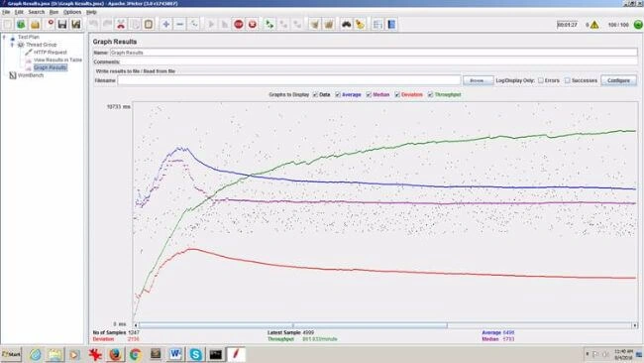Click the Remote Shutdown All icon
644x363 pixels.
[297, 24]
